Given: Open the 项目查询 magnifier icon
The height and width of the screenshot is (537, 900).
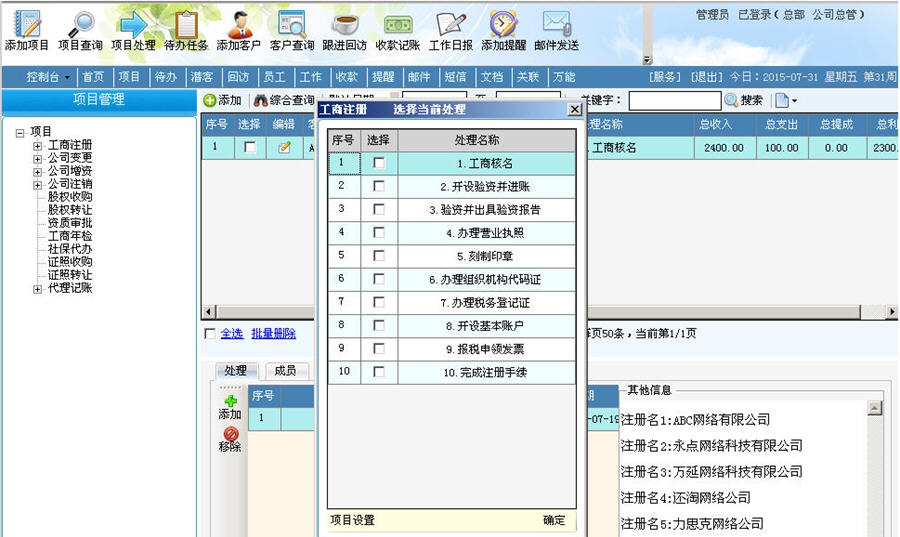Looking at the screenshot, I should [80, 31].
